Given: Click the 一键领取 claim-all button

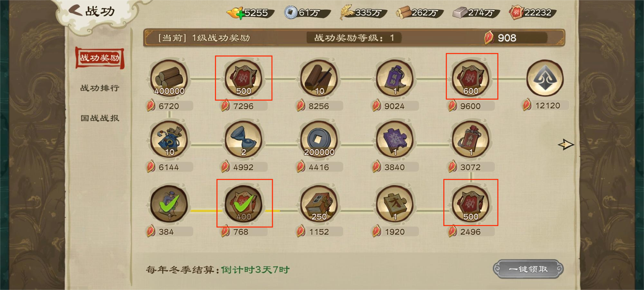Looking at the screenshot, I should pyautogui.click(x=528, y=269).
